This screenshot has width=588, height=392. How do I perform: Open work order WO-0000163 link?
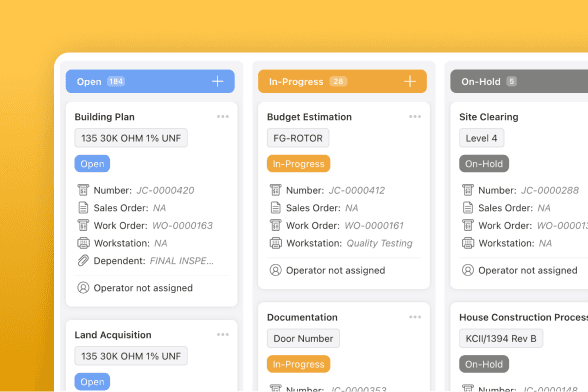183,225
